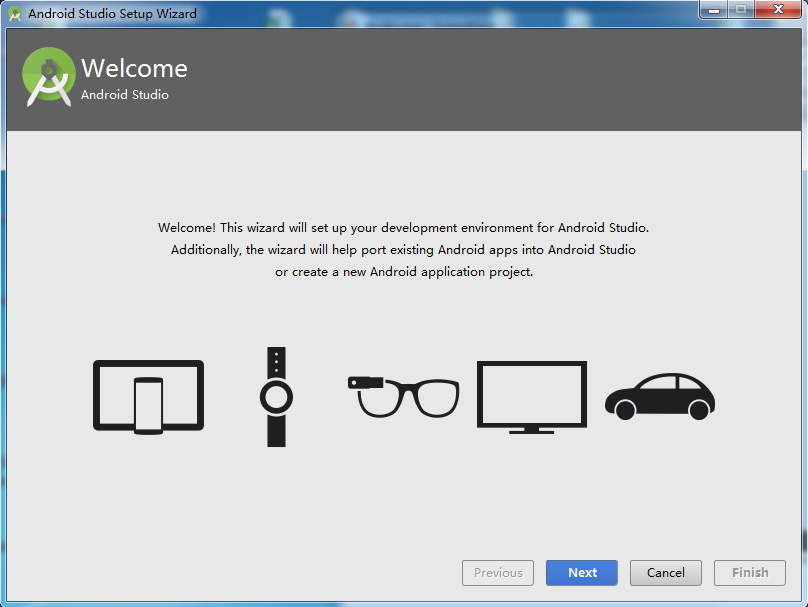Click the line starting 'Welcome! This wizard will'
808x607 pixels.
pos(403,228)
